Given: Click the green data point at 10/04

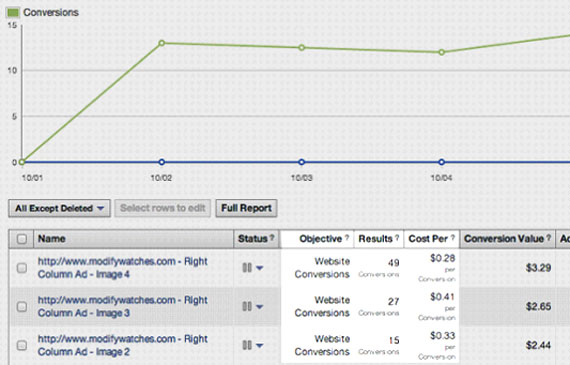Looking at the screenshot, I should 441,52.
